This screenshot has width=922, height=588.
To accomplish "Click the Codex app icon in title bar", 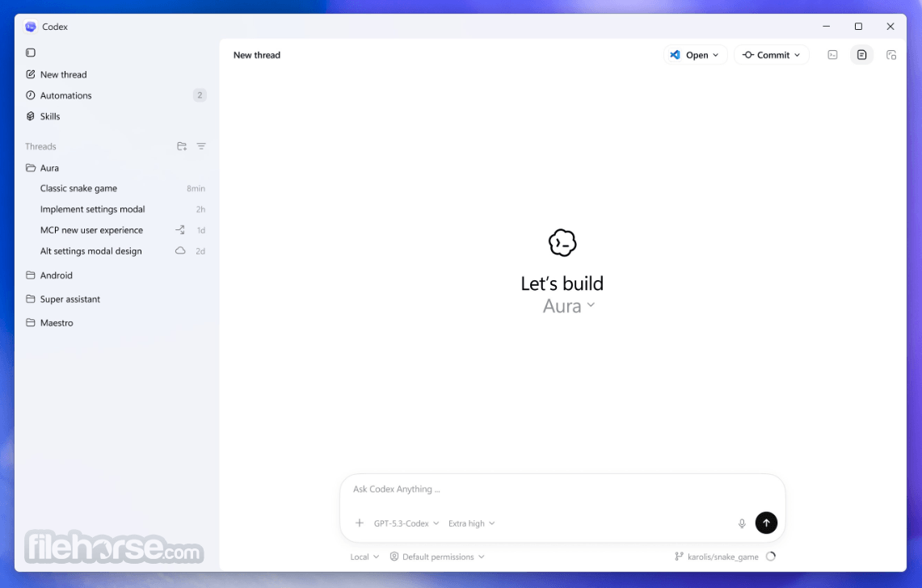I will point(31,27).
